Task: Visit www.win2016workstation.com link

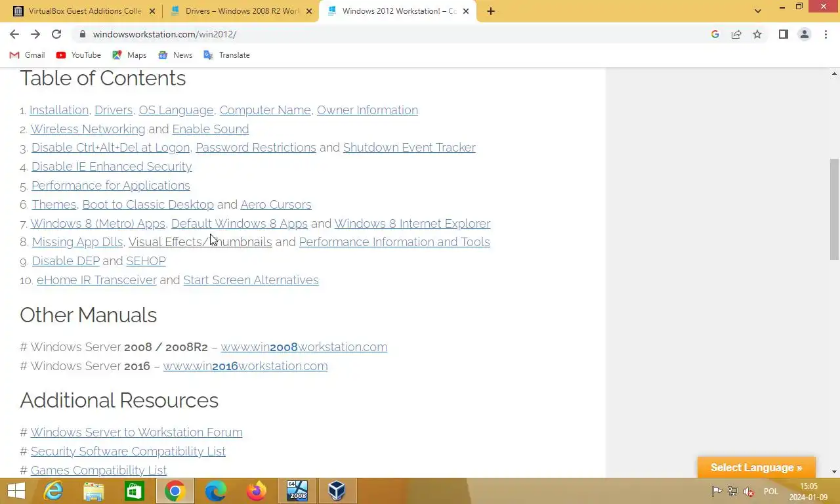Action: pyautogui.click(x=245, y=366)
